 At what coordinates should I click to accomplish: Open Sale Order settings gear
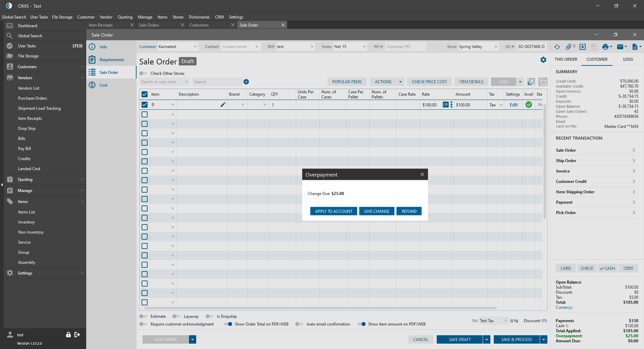[x=543, y=60]
